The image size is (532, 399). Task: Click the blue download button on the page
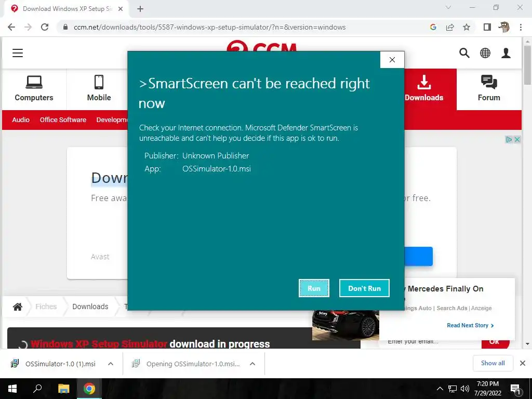(x=419, y=257)
